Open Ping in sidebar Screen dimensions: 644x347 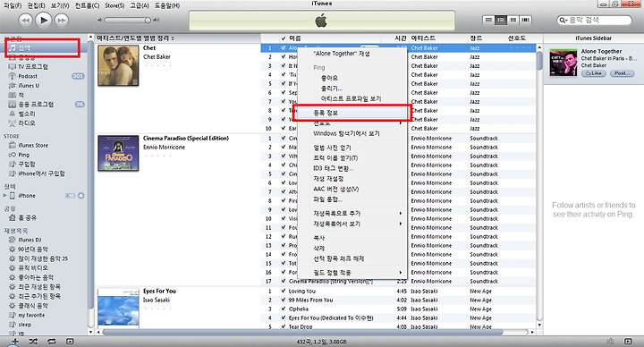coord(24,155)
